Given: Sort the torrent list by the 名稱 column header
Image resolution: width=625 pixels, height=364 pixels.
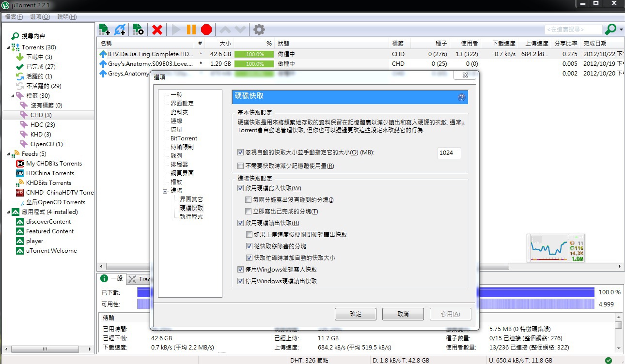Looking at the screenshot, I should [146, 44].
